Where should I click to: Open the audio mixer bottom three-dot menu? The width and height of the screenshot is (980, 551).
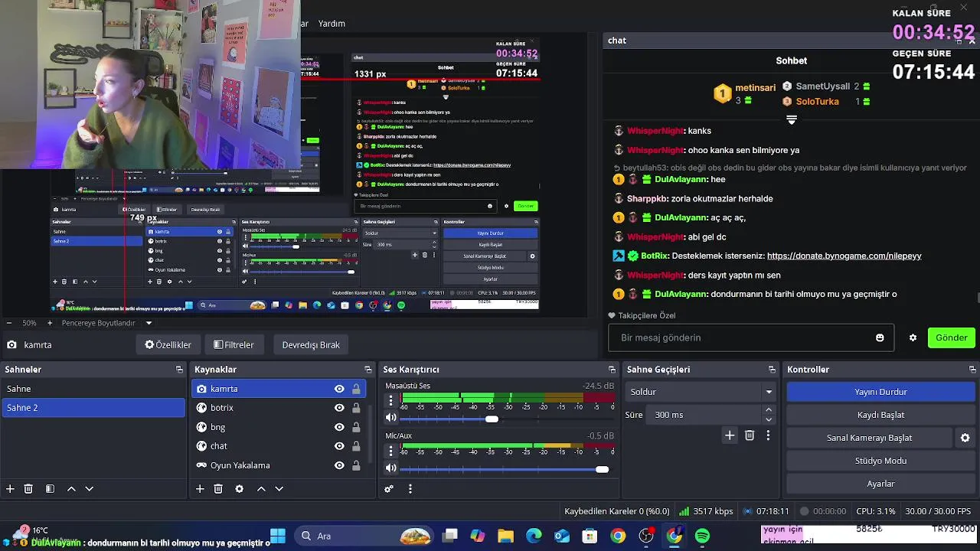[x=410, y=489]
